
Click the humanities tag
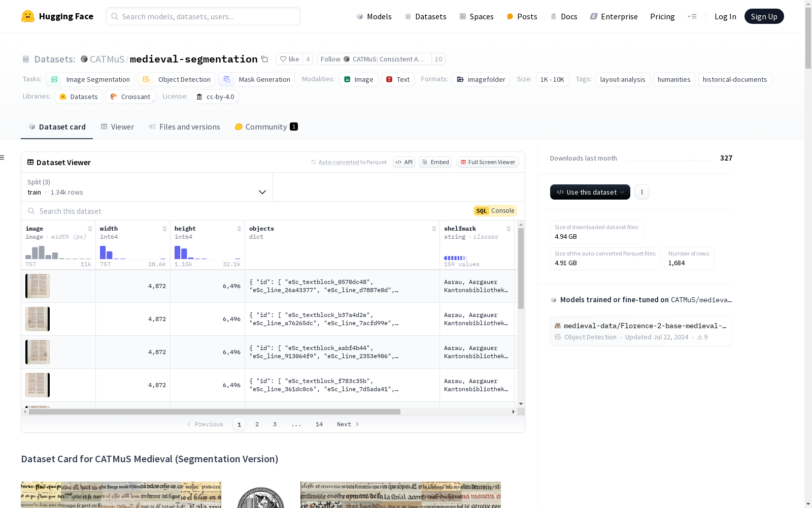pos(674,79)
